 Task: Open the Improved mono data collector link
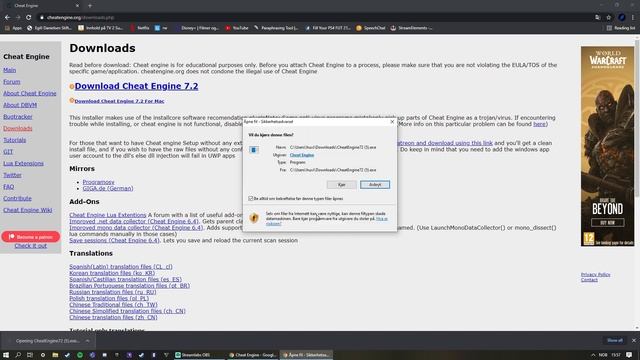pos(136,228)
